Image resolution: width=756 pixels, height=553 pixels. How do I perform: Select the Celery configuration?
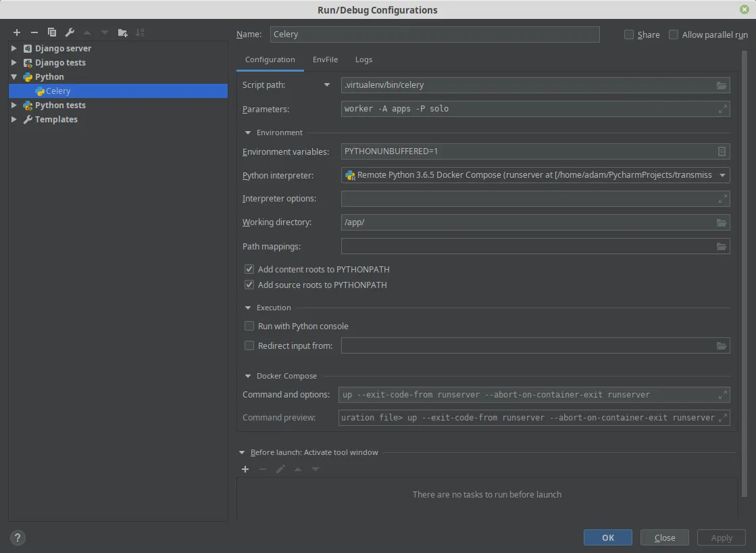(118, 91)
